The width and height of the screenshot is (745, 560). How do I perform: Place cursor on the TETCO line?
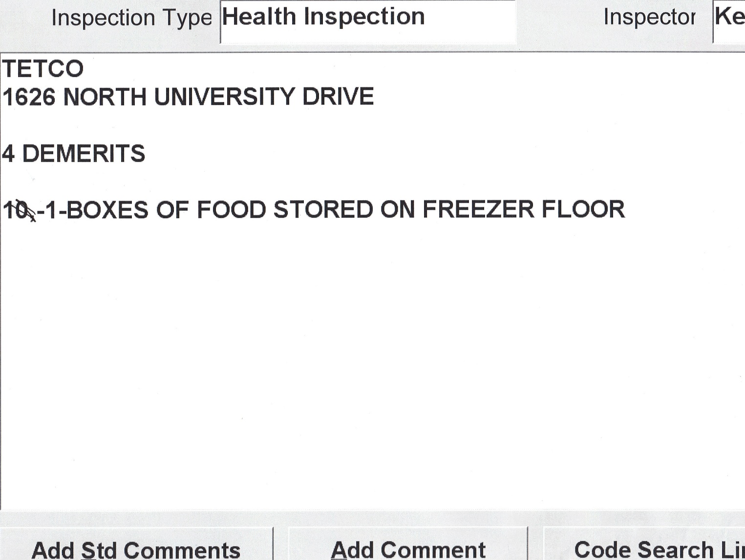tap(43, 69)
